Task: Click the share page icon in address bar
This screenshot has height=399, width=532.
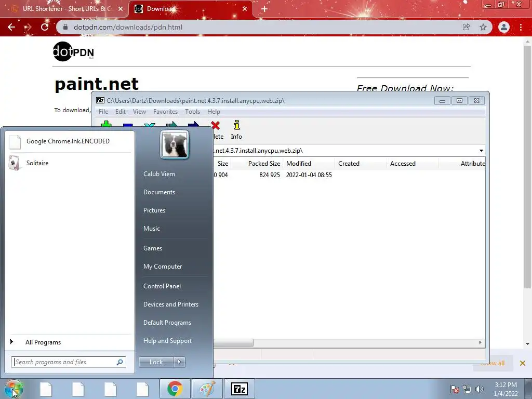Action: (466, 27)
